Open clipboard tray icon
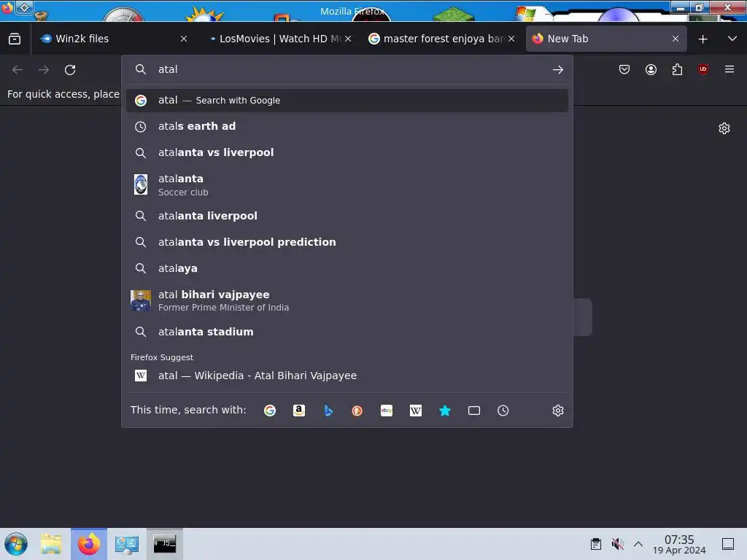The width and height of the screenshot is (747, 560). (x=595, y=544)
